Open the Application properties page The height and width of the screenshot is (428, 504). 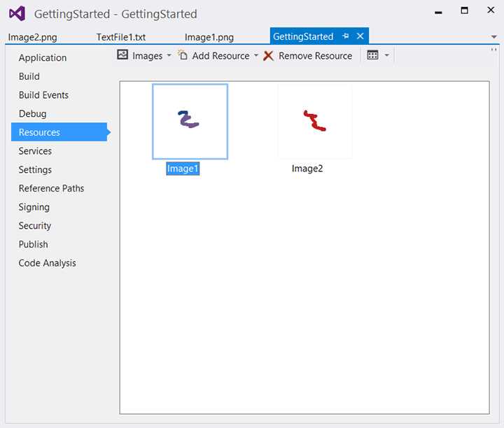tap(43, 58)
